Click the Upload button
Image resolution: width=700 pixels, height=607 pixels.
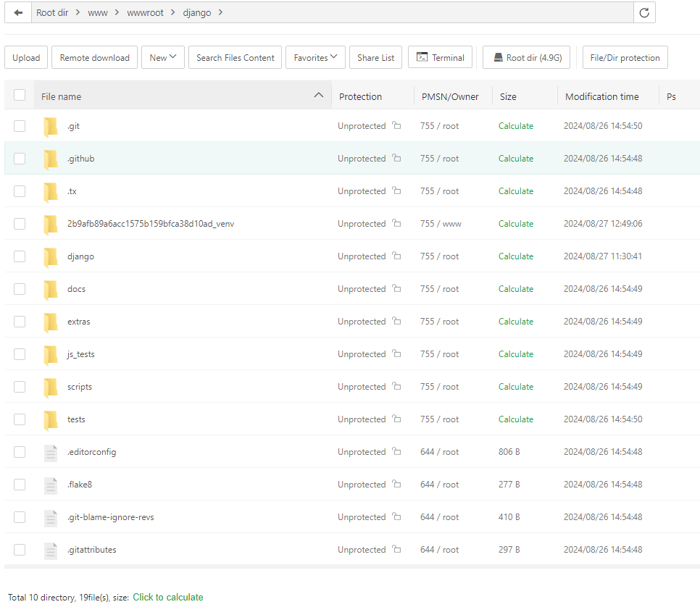[26, 58]
